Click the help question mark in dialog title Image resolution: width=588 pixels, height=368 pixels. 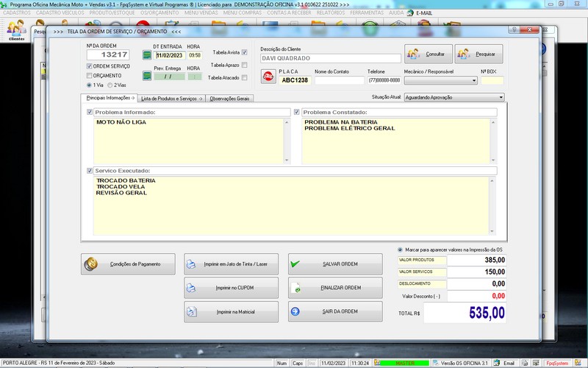tap(514, 29)
